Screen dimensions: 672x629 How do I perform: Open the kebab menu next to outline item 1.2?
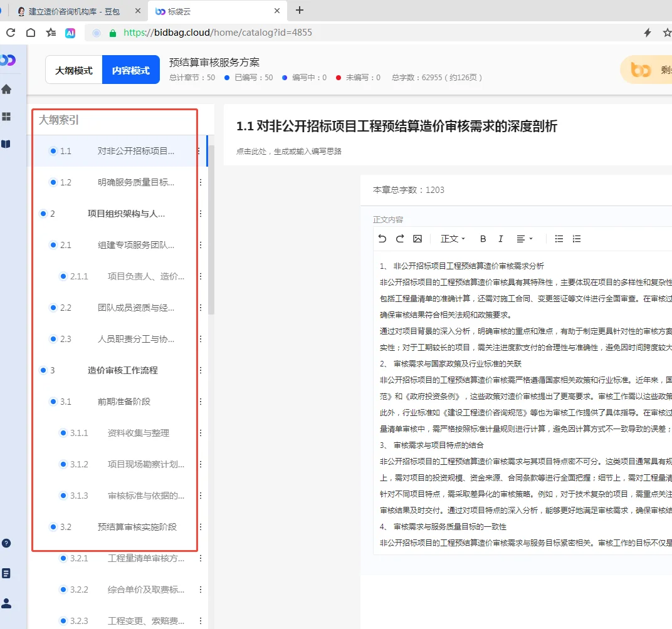point(200,182)
